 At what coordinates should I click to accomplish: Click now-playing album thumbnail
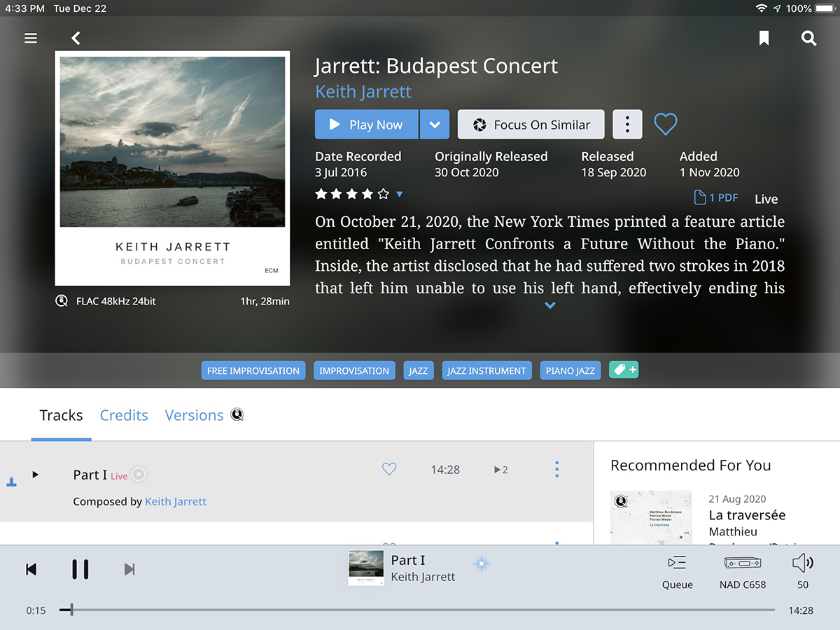point(366,568)
